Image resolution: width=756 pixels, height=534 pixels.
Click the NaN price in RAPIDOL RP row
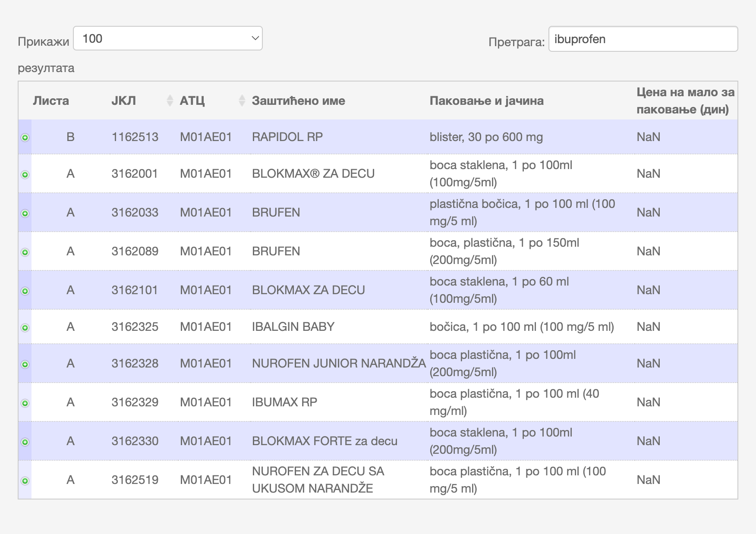tap(649, 137)
